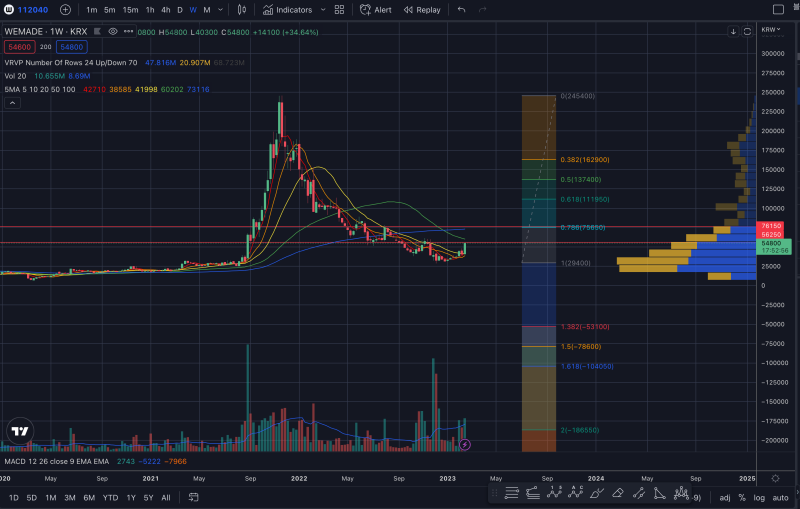Select the D daily timeframe
This screenshot has width=800, height=509.
coord(180,10)
